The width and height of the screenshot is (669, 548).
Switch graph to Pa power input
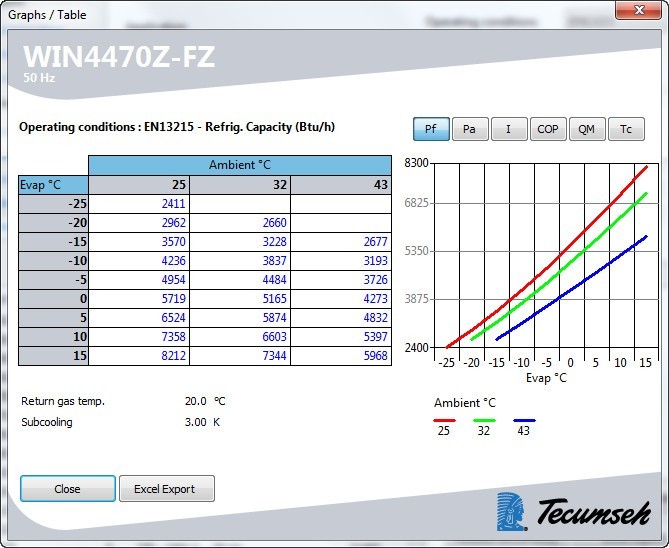point(470,129)
